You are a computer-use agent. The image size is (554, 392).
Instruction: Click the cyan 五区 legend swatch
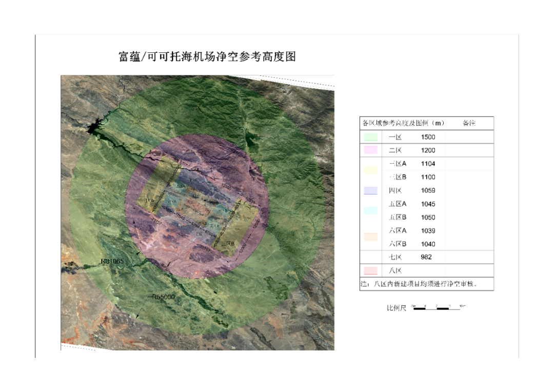tap(370, 210)
